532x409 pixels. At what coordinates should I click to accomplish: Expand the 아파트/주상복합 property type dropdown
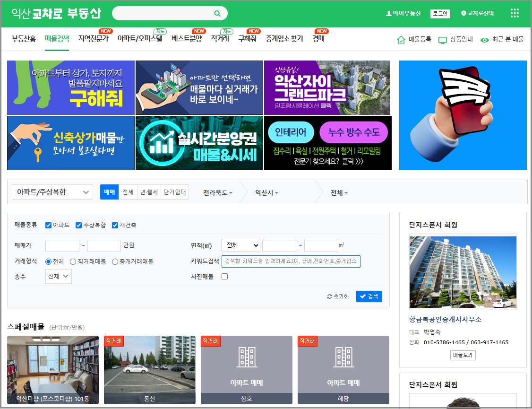[52, 192]
